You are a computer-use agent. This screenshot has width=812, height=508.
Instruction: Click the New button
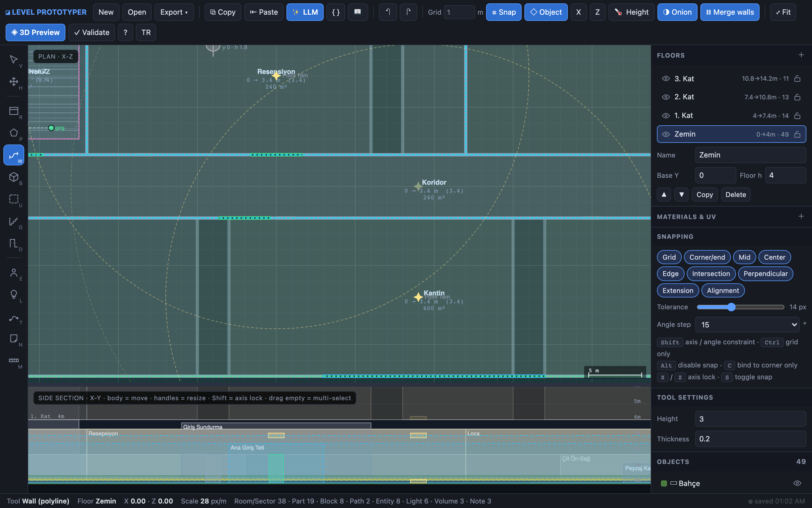coord(106,12)
